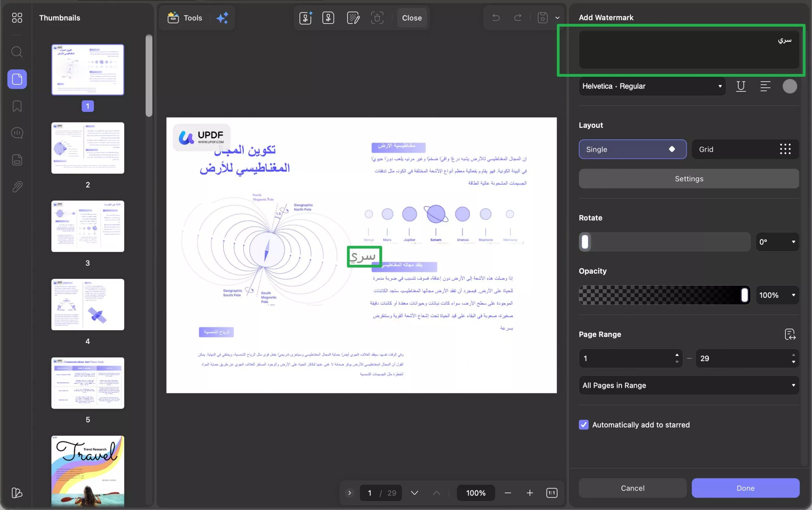The height and width of the screenshot is (510, 812).
Task: Open the 100% opacity value dropdown
Action: pos(777,295)
